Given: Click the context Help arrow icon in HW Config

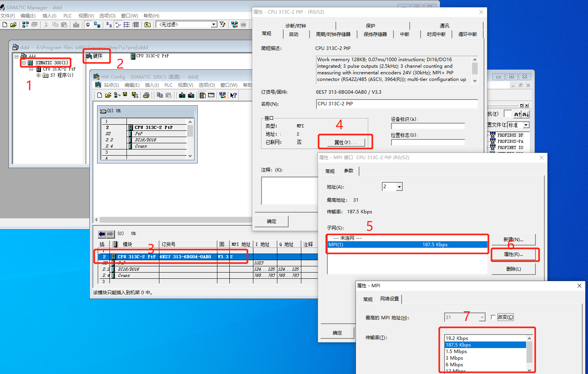Looking at the screenshot, I should pyautogui.click(x=233, y=95).
